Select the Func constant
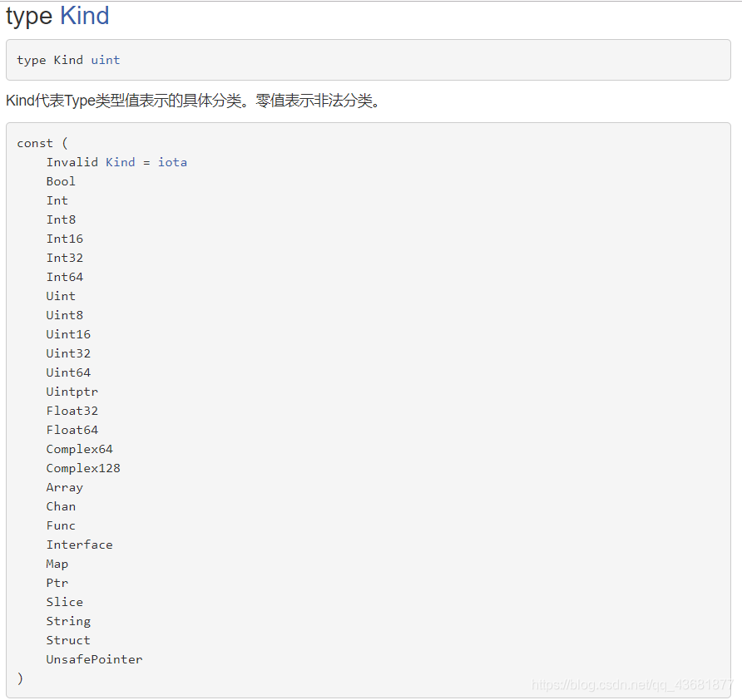 tap(61, 525)
